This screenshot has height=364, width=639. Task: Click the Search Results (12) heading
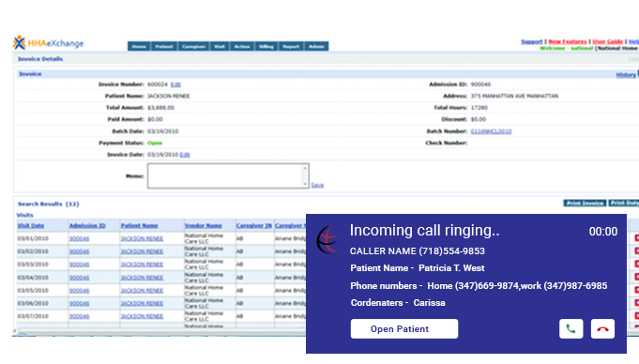[x=48, y=204]
